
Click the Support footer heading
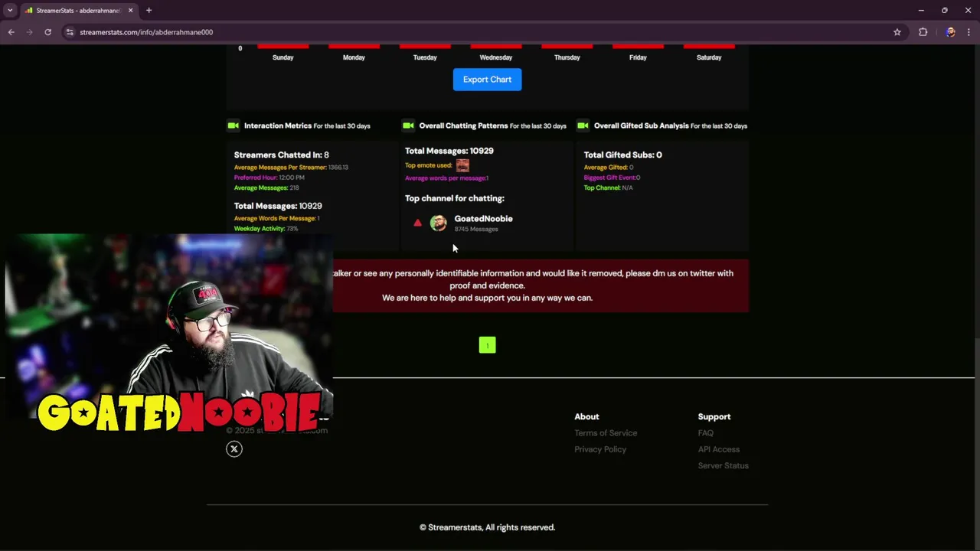point(714,417)
